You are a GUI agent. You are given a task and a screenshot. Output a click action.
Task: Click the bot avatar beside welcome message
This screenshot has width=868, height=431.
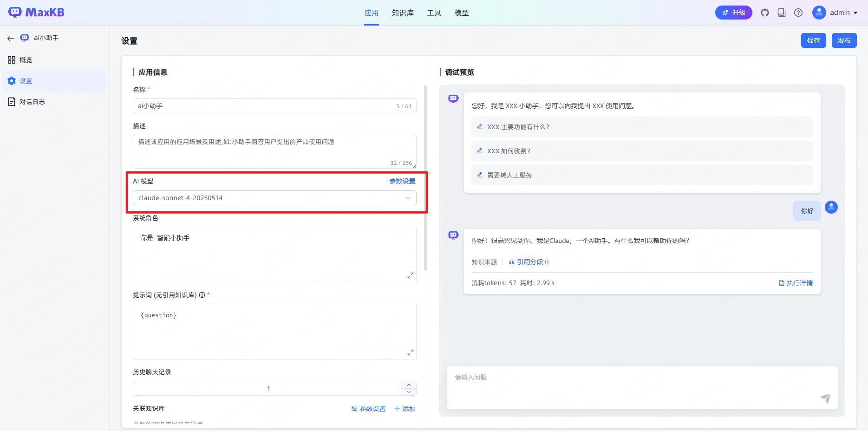pos(453,98)
